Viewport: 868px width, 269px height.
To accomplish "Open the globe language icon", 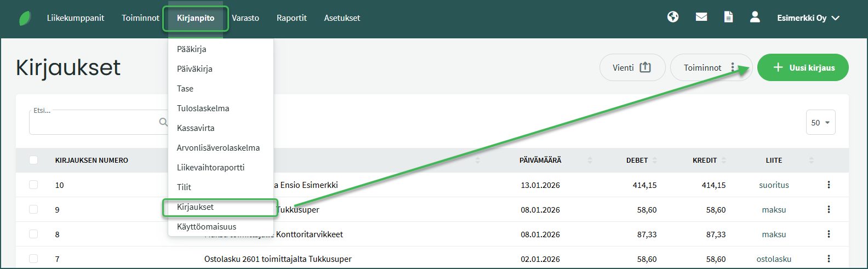I will (x=673, y=18).
